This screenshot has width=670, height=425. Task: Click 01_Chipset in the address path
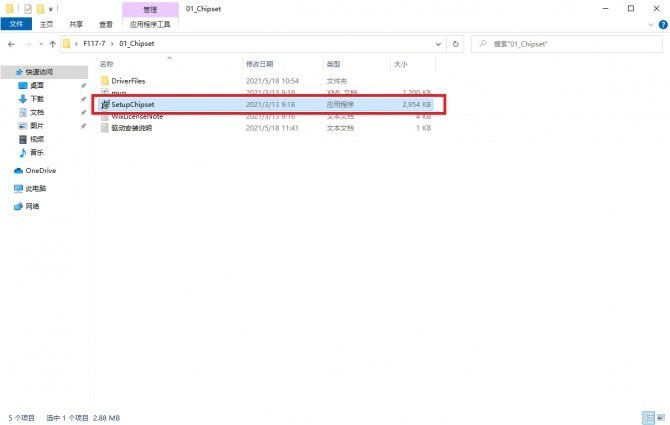137,44
